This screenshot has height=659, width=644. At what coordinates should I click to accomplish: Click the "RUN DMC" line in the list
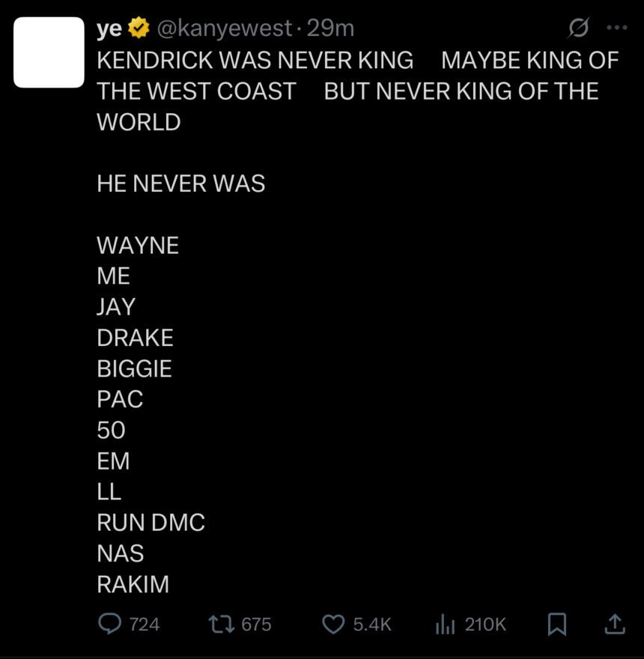point(151,522)
